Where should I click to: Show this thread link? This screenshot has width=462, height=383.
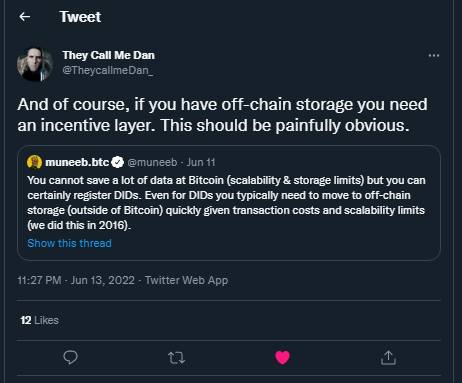pos(69,243)
